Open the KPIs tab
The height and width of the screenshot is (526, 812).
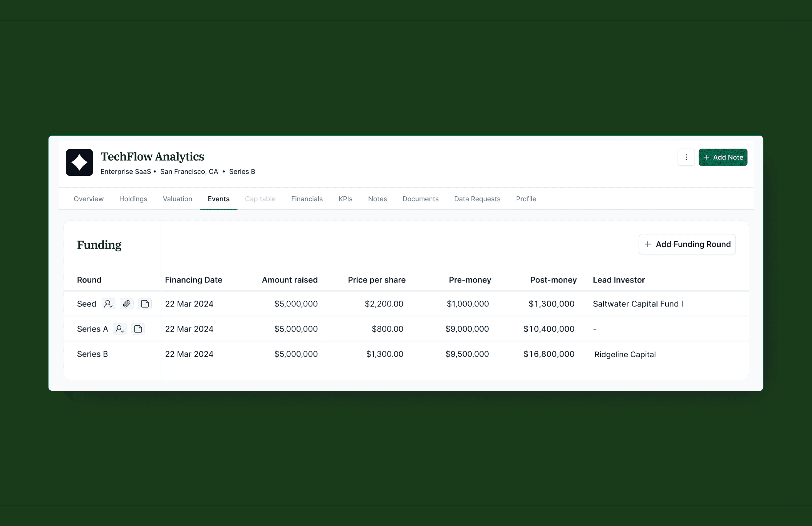pos(345,199)
